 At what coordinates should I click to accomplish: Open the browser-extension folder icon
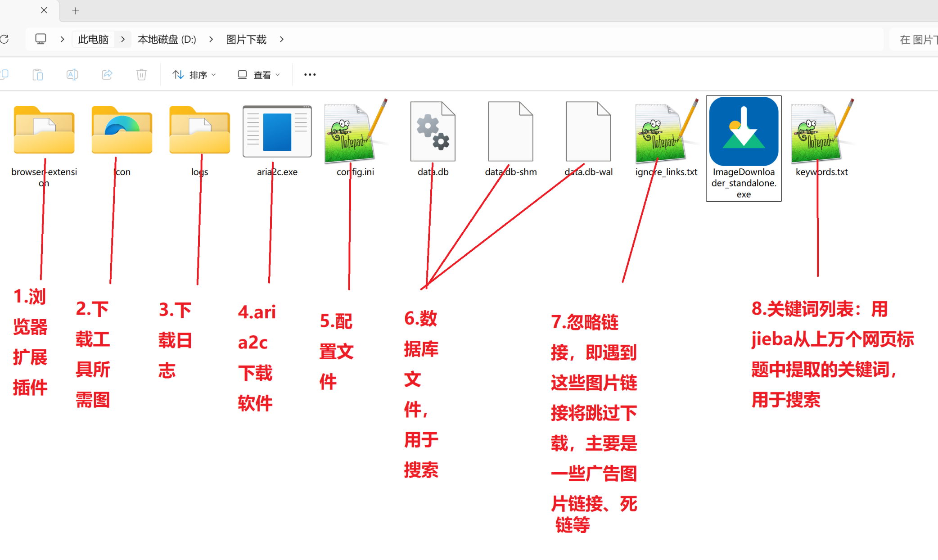(44, 130)
